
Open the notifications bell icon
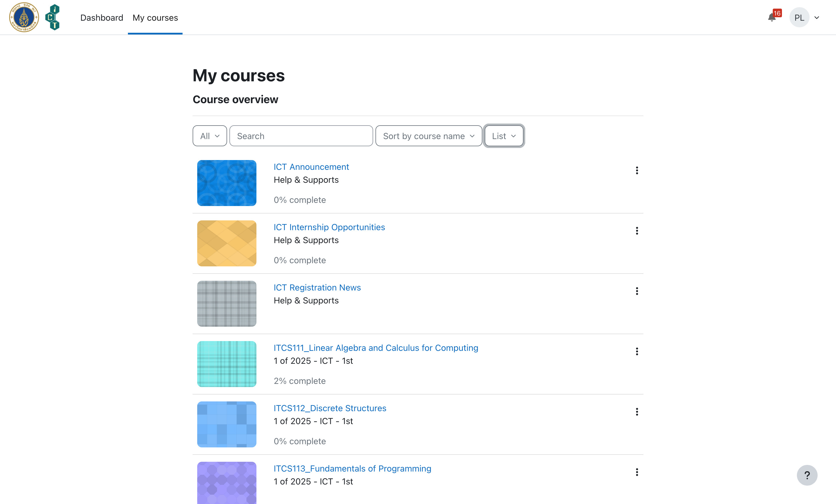click(x=772, y=18)
